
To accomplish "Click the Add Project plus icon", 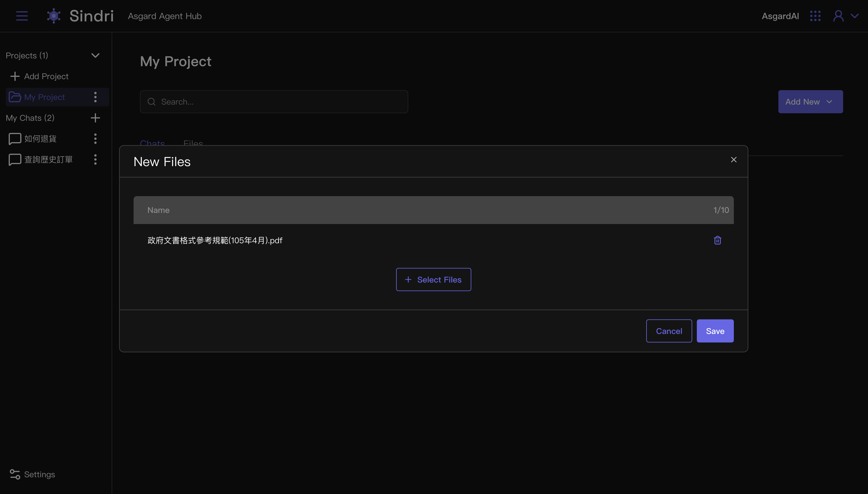I will point(15,76).
